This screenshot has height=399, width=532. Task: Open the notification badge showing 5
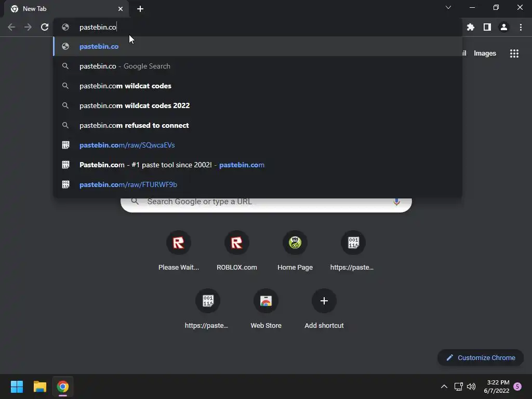point(517,387)
